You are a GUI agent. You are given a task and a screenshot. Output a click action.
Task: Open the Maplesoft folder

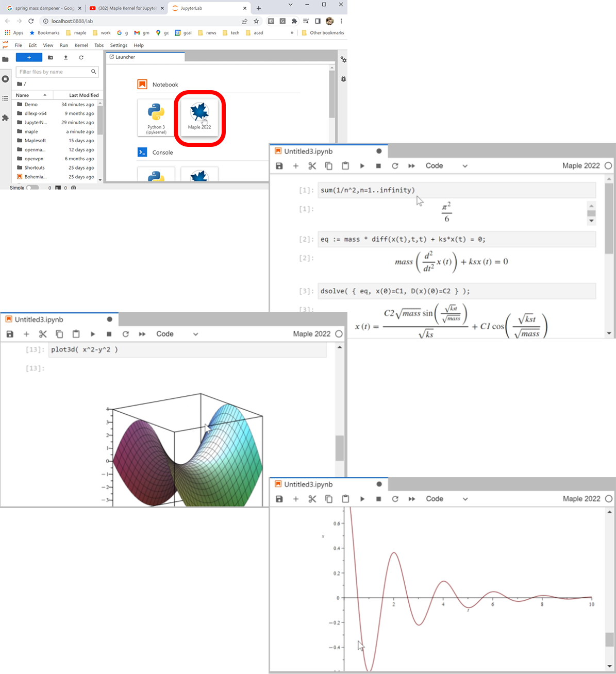pos(35,141)
